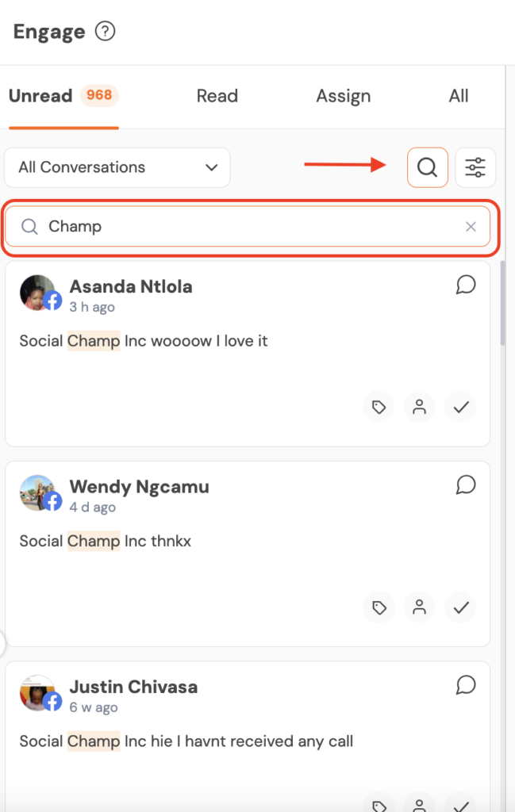
Task: Assign Wendy Ngcamu's conversation to a user
Action: click(x=420, y=607)
